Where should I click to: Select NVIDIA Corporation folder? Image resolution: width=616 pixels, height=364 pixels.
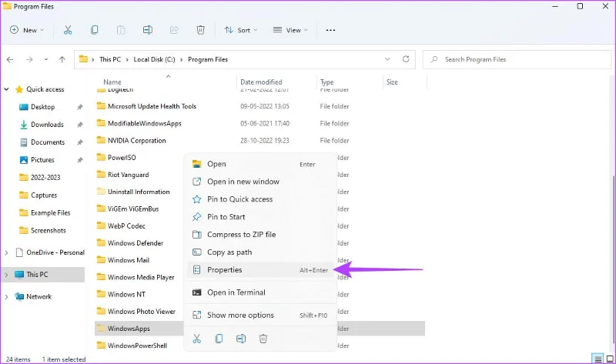137,141
